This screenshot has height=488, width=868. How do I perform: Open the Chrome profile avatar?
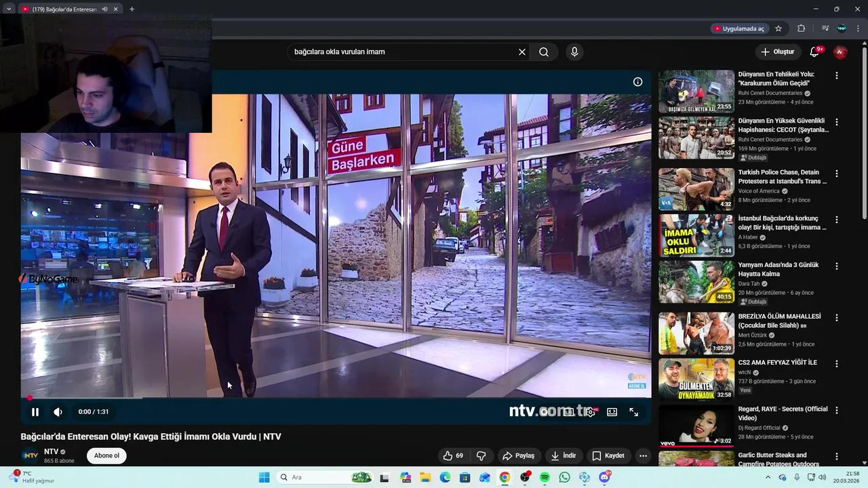pos(842,28)
